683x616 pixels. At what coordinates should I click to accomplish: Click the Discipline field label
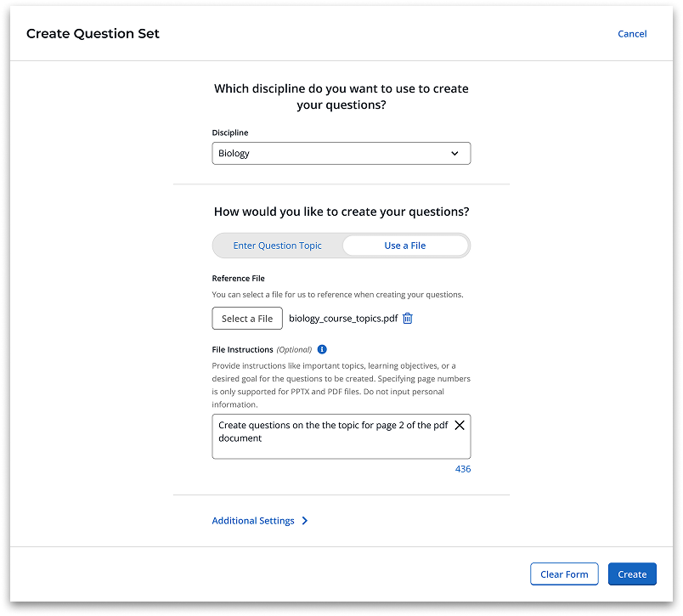click(230, 133)
